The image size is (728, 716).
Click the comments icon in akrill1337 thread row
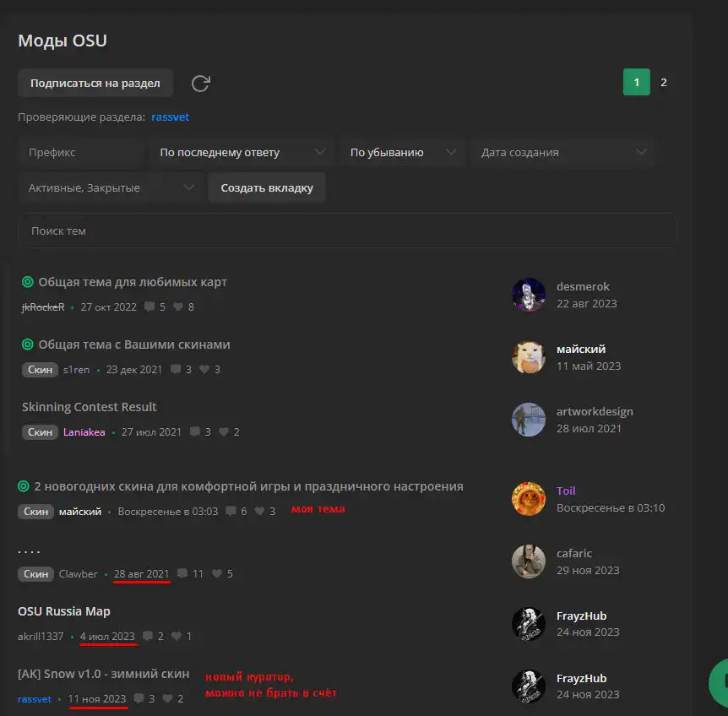[x=148, y=636]
